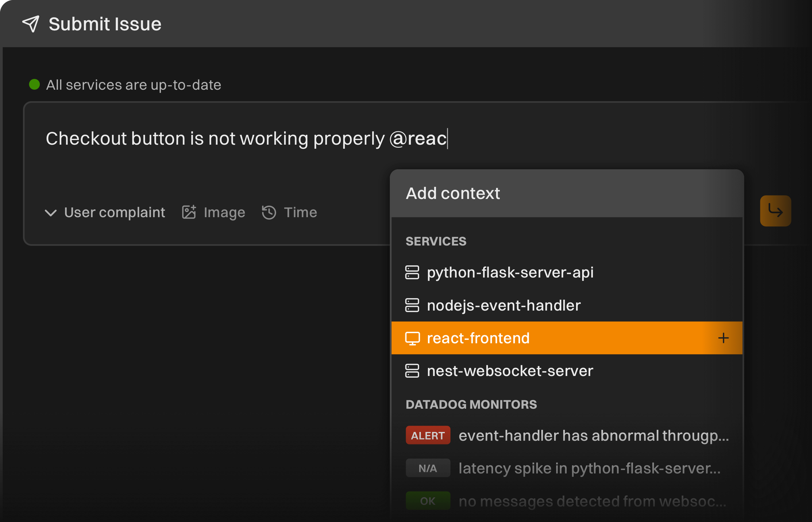This screenshot has height=522, width=812.
Task: Click the monitor icon beside react-frontend
Action: [412, 338]
